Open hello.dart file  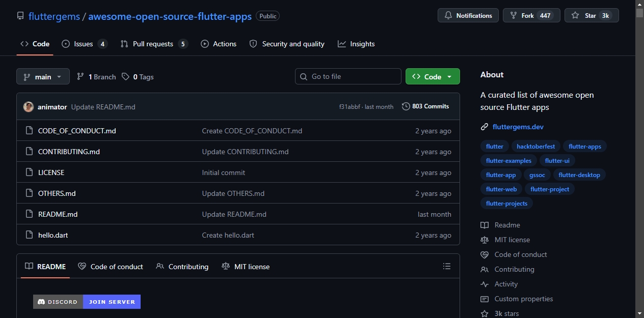[53, 235]
